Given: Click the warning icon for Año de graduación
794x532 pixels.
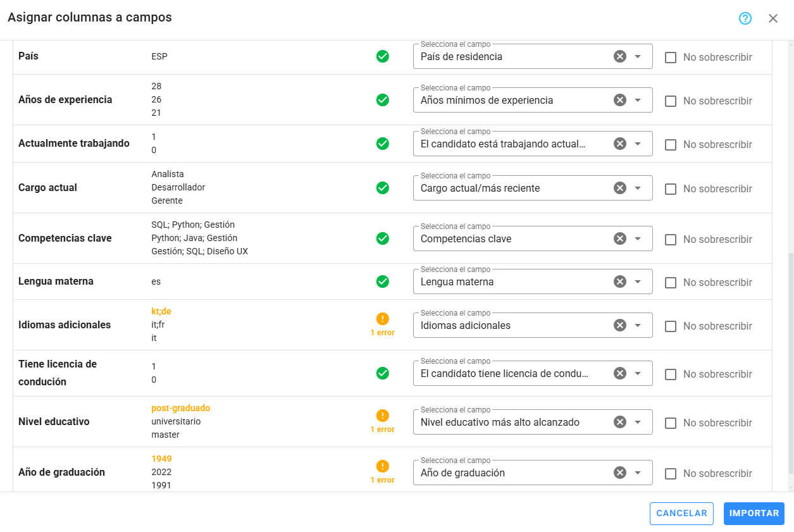Looking at the screenshot, I should point(383,466).
